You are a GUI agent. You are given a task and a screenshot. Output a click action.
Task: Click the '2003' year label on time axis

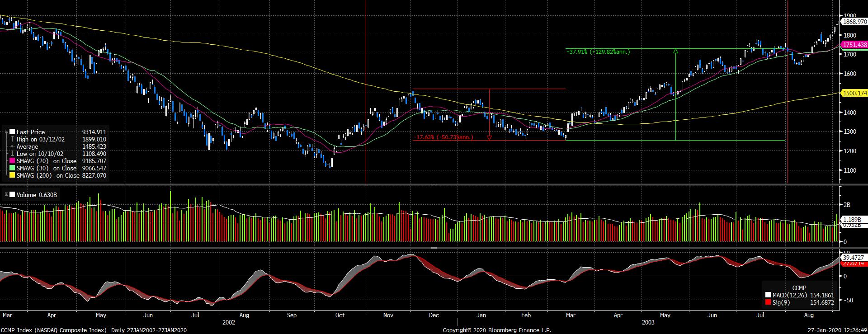pos(648,323)
